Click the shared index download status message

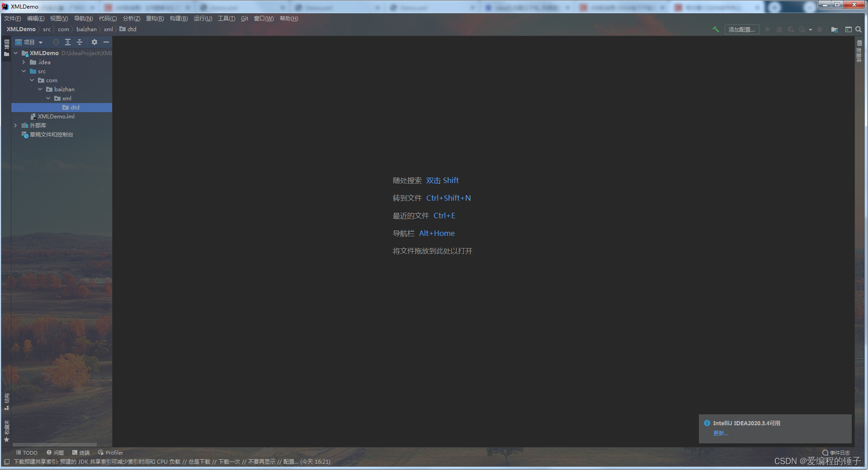click(172, 461)
